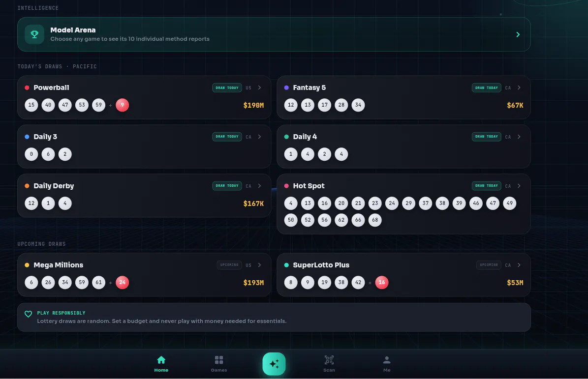
Task: Click the Games grid icon
Action: click(219, 360)
